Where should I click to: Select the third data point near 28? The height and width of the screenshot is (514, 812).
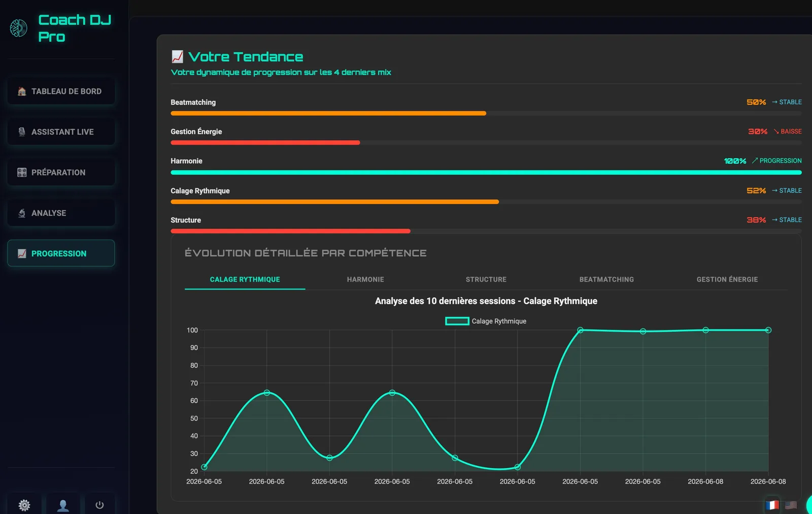(x=329, y=458)
